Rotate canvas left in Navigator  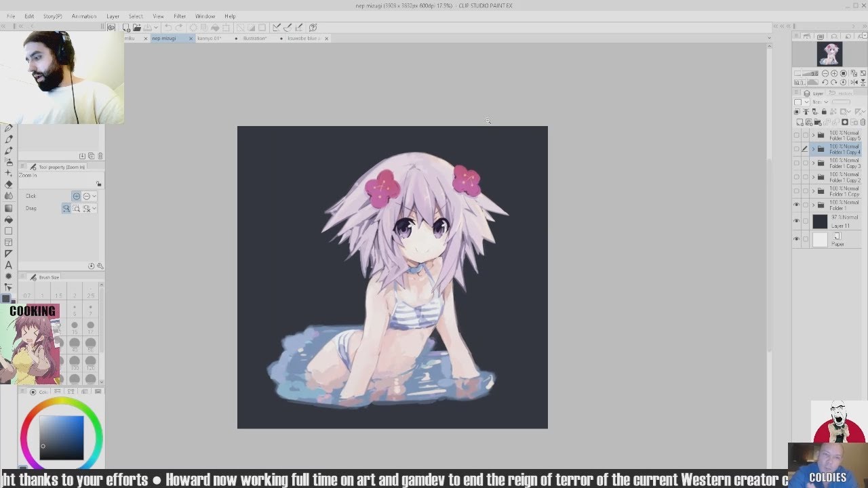(x=825, y=82)
